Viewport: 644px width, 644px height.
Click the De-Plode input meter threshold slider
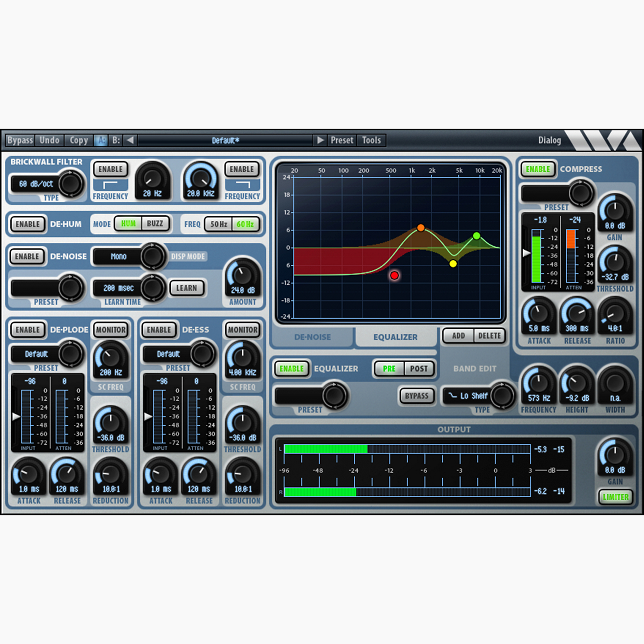[16, 416]
